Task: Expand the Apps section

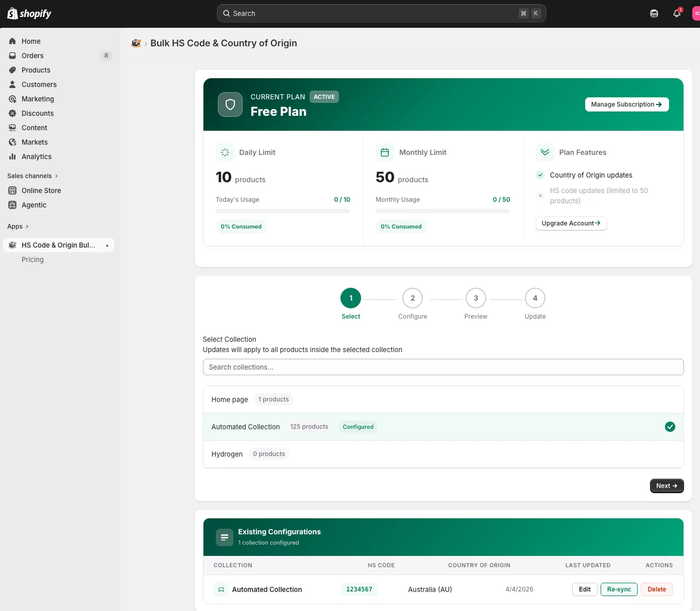Action: point(18,226)
